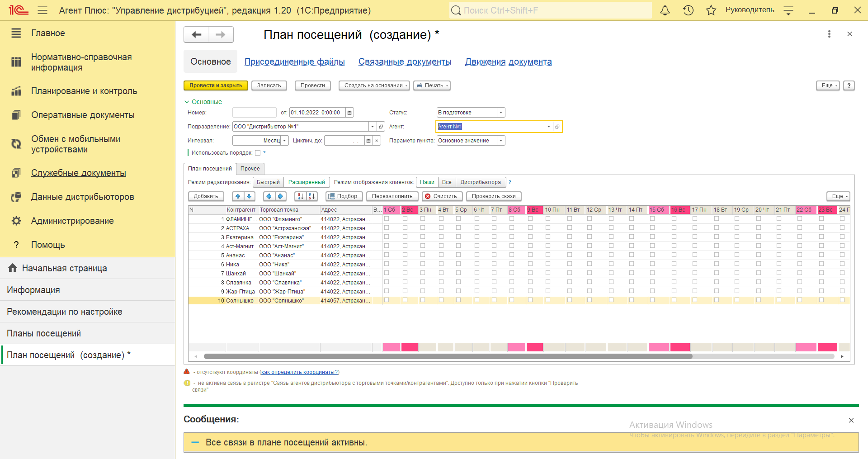This screenshot has width=868, height=459.
Task: Sort the list descending
Action: (x=312, y=196)
